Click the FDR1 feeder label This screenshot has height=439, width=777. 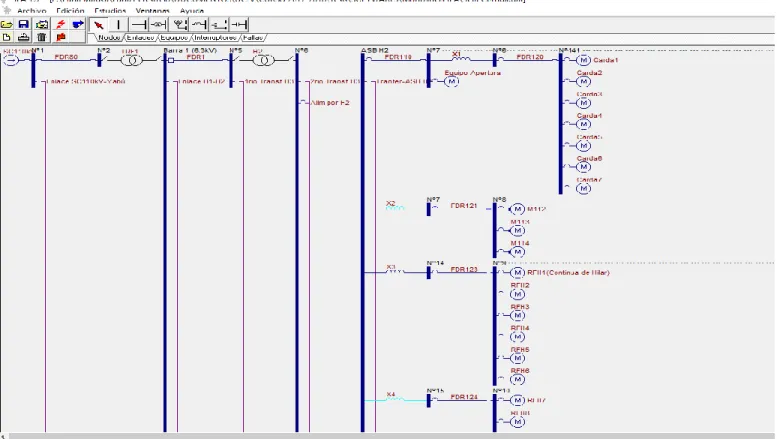[196, 57]
